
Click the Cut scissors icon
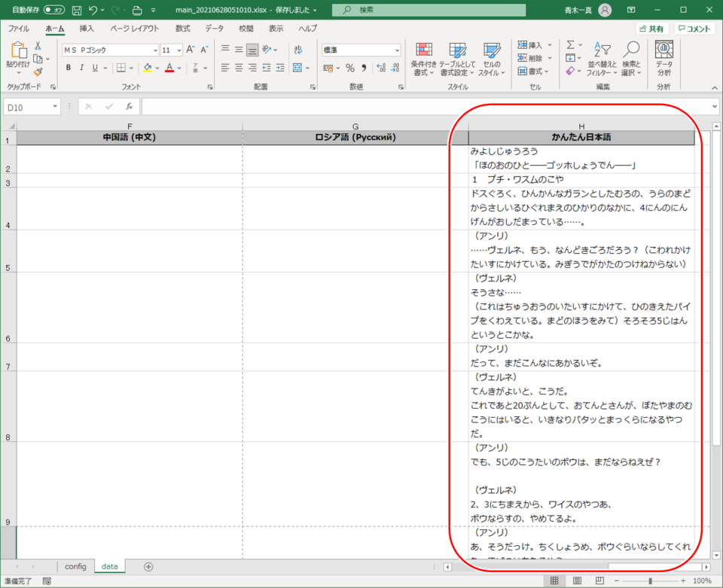pos(38,46)
